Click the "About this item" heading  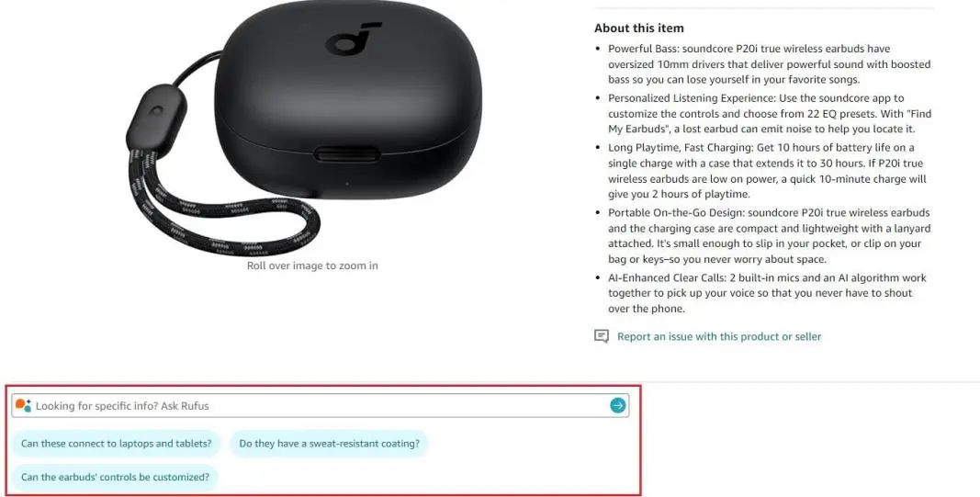point(638,28)
